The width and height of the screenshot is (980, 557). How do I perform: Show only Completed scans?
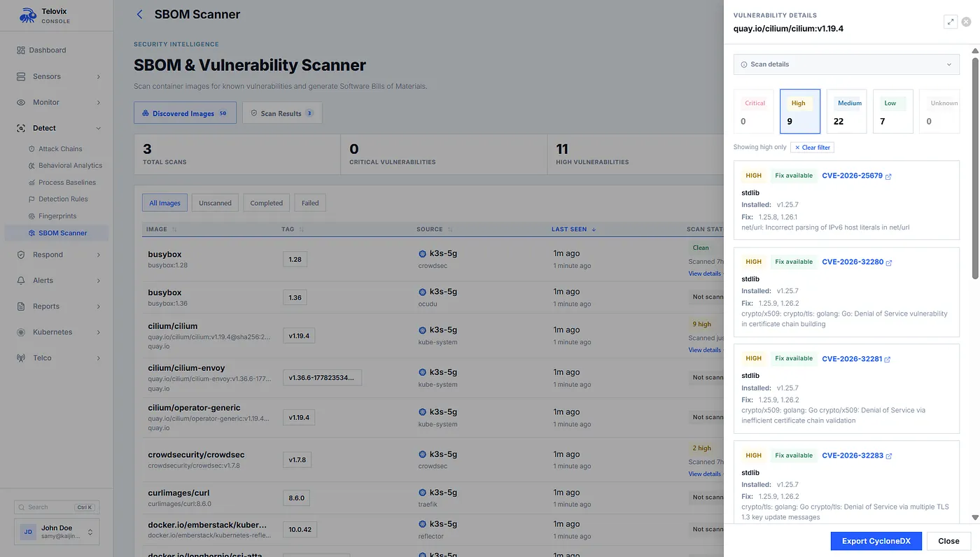pyautogui.click(x=267, y=203)
